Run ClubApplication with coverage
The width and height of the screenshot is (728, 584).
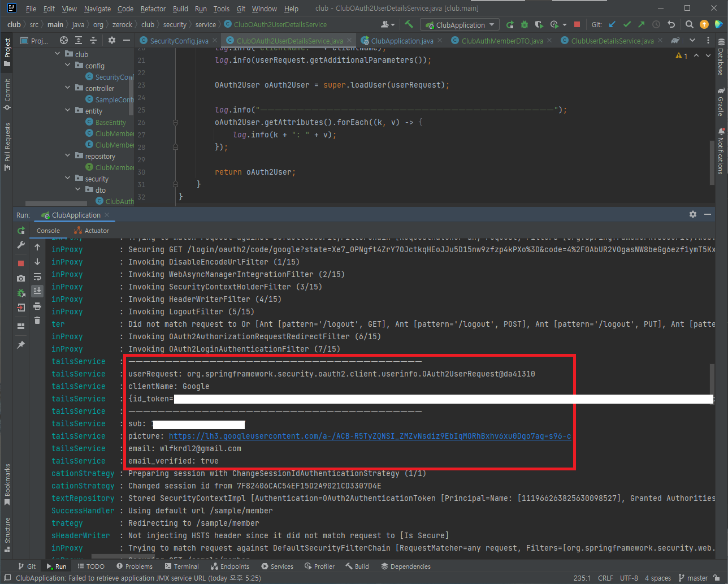[x=539, y=24]
